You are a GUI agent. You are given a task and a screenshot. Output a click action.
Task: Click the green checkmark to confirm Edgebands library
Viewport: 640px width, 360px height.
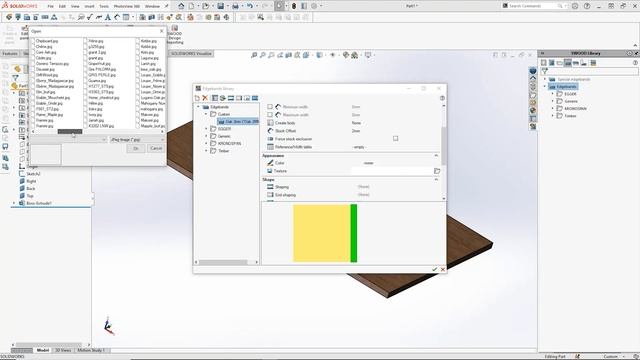(x=434, y=269)
